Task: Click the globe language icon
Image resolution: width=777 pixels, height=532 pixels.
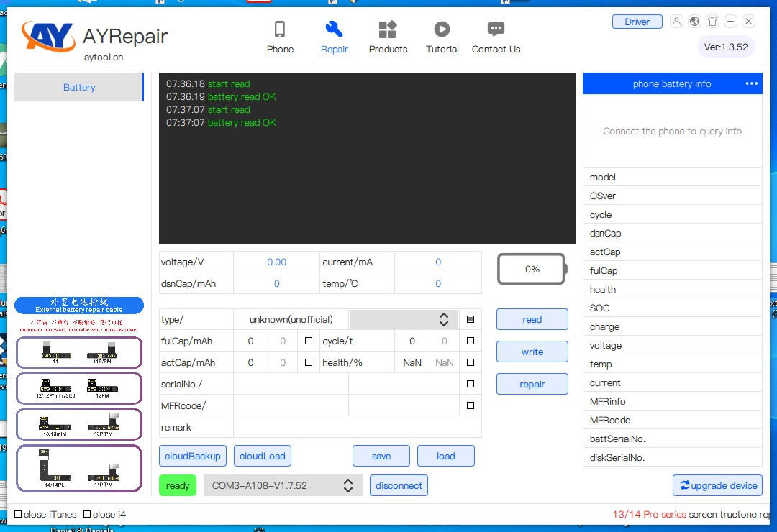Action: pyautogui.click(x=695, y=22)
